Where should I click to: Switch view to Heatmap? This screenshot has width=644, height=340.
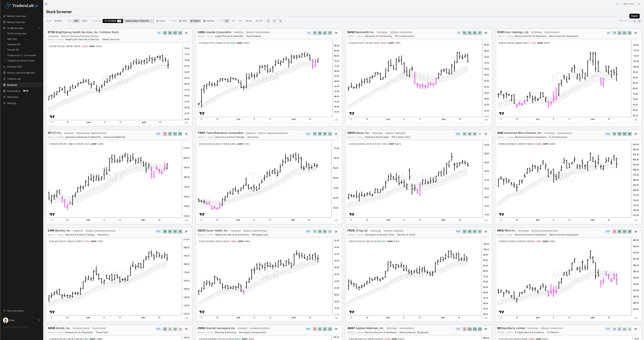pyautogui.click(x=209, y=21)
